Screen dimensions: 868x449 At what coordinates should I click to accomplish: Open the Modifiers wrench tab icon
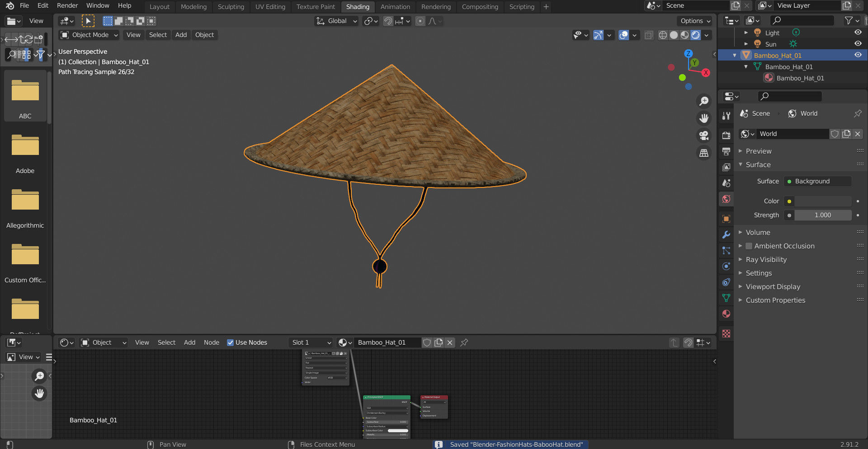click(x=726, y=234)
